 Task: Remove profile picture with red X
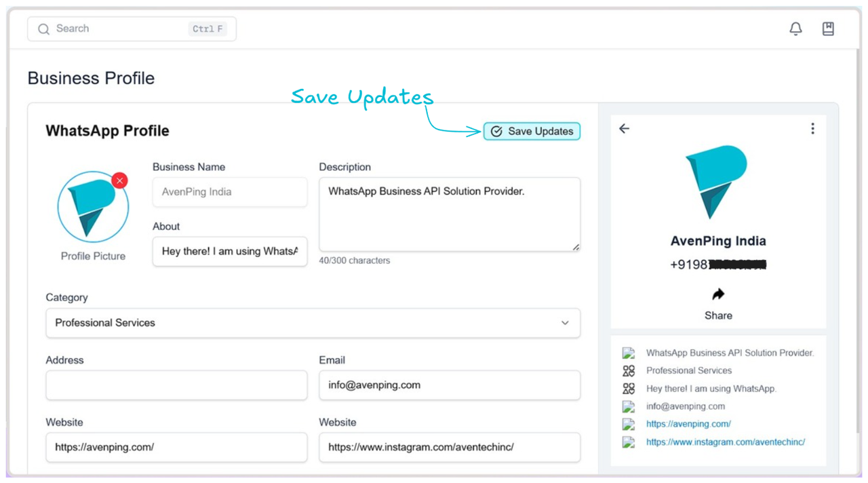(119, 180)
